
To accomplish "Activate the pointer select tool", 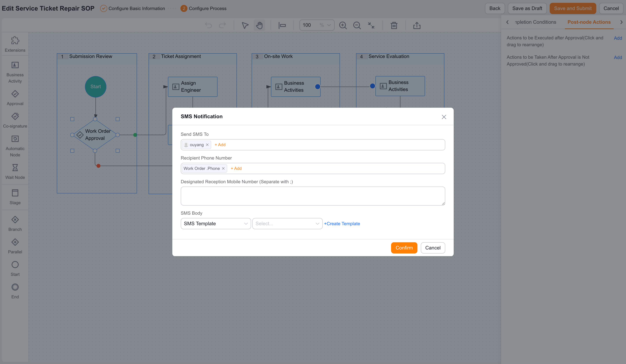I will (245, 25).
